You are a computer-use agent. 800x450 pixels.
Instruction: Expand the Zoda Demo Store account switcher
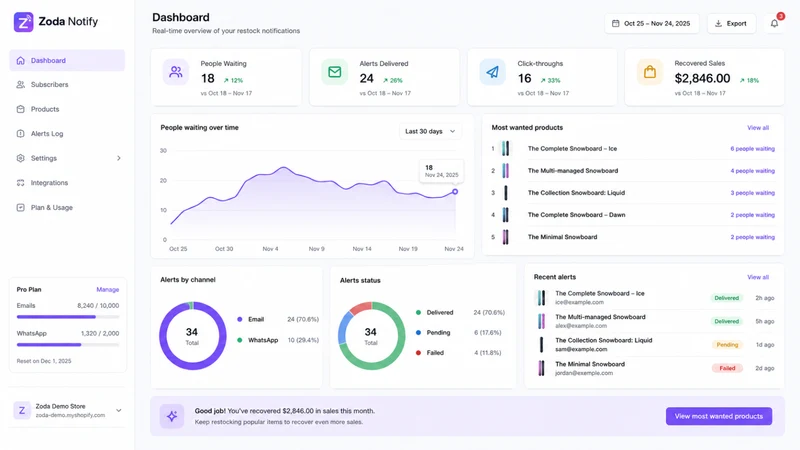(119, 410)
